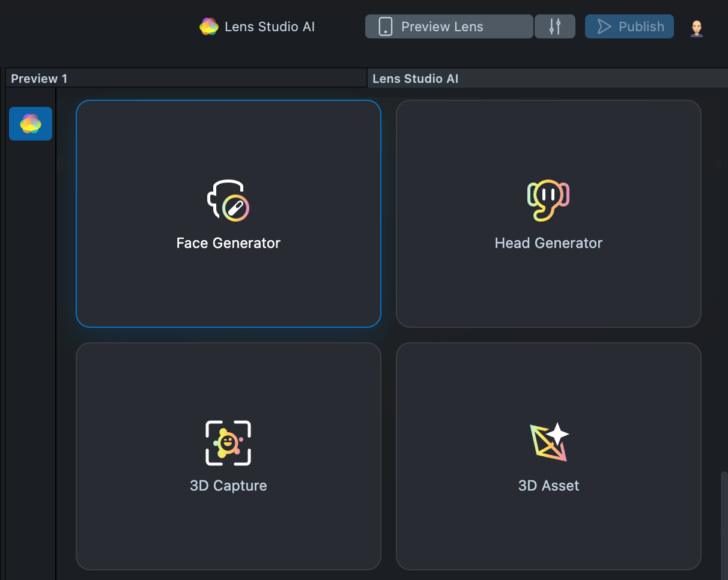Select the Lens Studio AI sidebar icon
This screenshot has width=728, height=580.
(31, 124)
